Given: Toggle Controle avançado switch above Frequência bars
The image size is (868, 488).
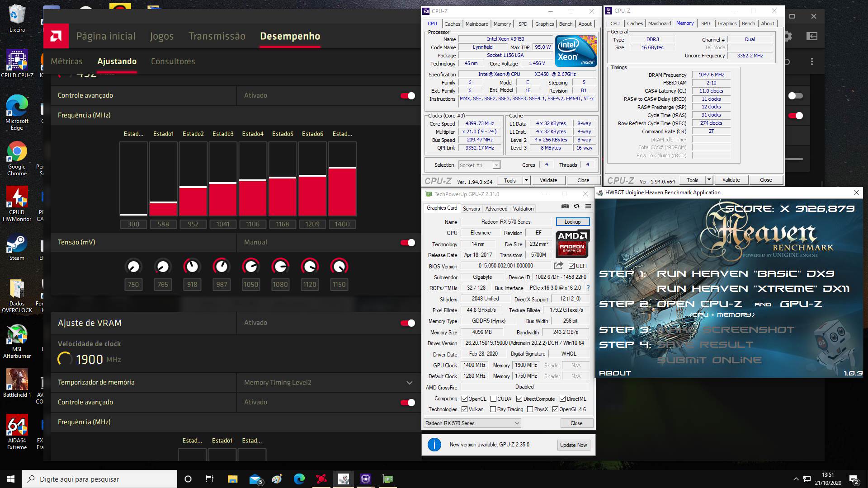Looking at the screenshot, I should pyautogui.click(x=408, y=96).
